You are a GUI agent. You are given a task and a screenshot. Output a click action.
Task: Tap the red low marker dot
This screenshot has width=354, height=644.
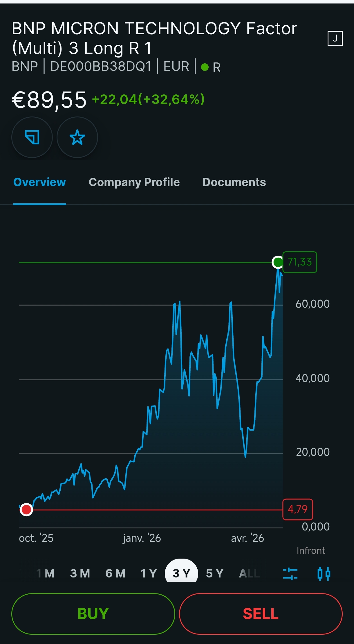click(26, 510)
